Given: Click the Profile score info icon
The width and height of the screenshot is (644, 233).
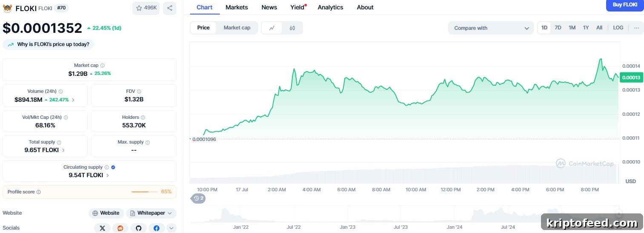Looking at the screenshot, I should tap(39, 192).
